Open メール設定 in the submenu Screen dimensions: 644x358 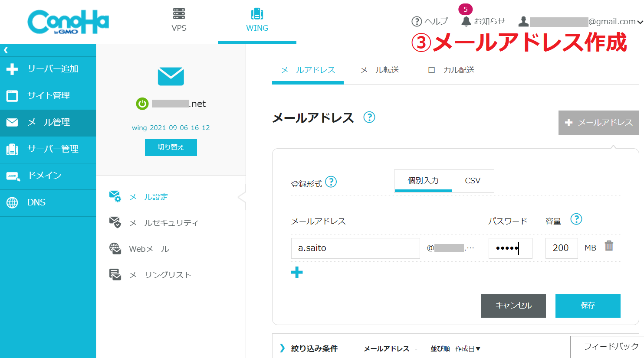point(148,197)
